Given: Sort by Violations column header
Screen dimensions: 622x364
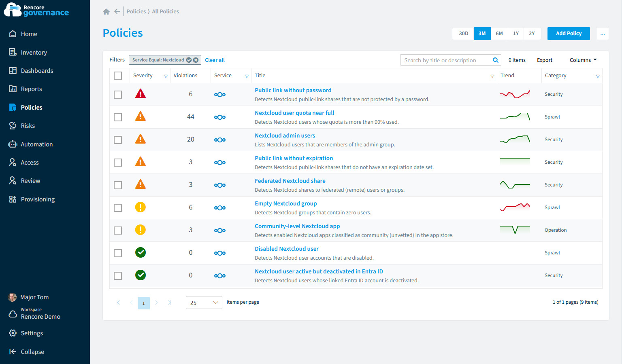Looking at the screenshot, I should pyautogui.click(x=185, y=76).
